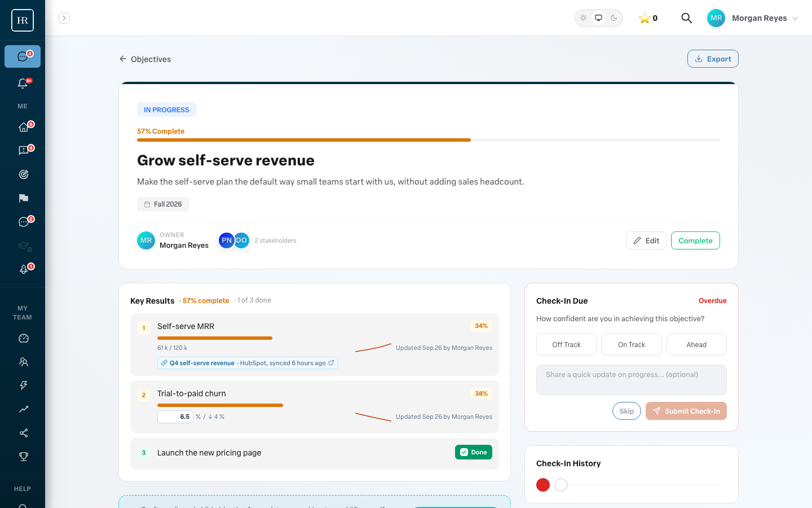Image resolution: width=812 pixels, height=508 pixels.
Task: Open the lightning bolt icon in sidebar
Action: (23, 386)
